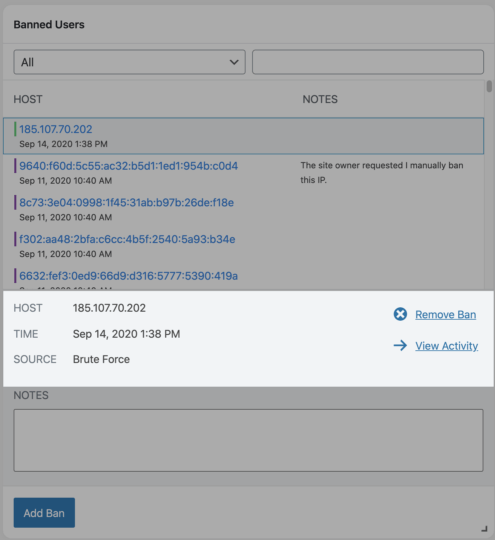Click the Remove Ban link

[445, 314]
